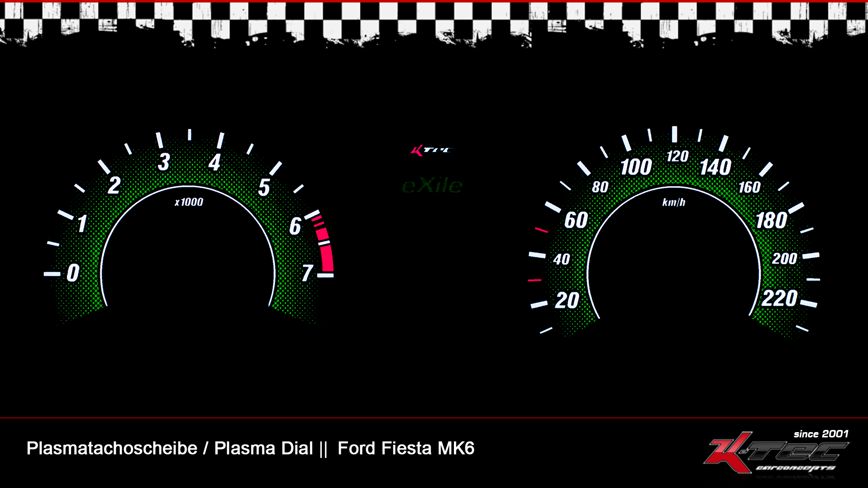This screenshot has height=488, width=868.
Task: Click the small K-Tec logo between gauges
Action: pyautogui.click(x=431, y=150)
